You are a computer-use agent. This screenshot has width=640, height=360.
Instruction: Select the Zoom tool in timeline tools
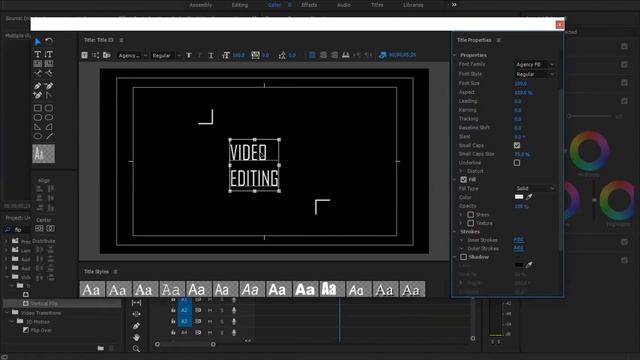136,348
